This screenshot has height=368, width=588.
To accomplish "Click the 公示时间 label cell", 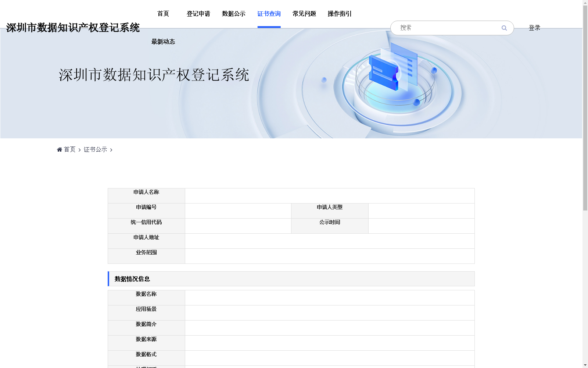I will click(x=330, y=226).
